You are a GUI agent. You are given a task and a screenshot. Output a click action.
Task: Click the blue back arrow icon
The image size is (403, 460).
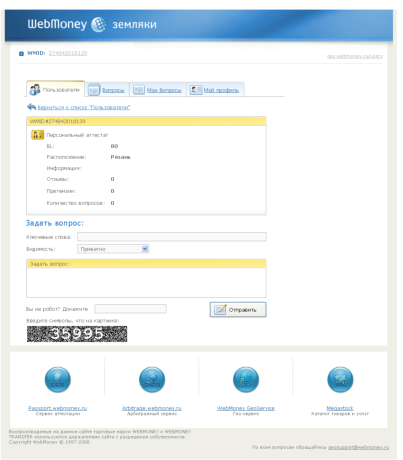31,107
